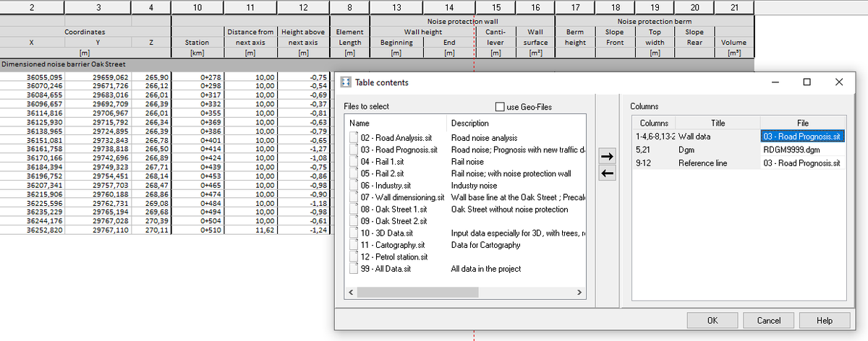Click the RDGM9999.dgm file cell
The image size is (868, 341).
click(803, 150)
